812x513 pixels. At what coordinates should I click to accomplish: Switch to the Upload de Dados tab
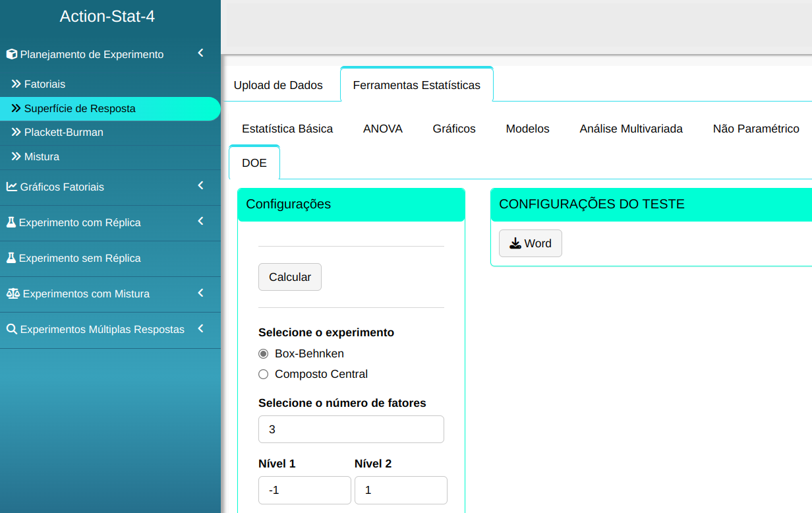pos(278,85)
